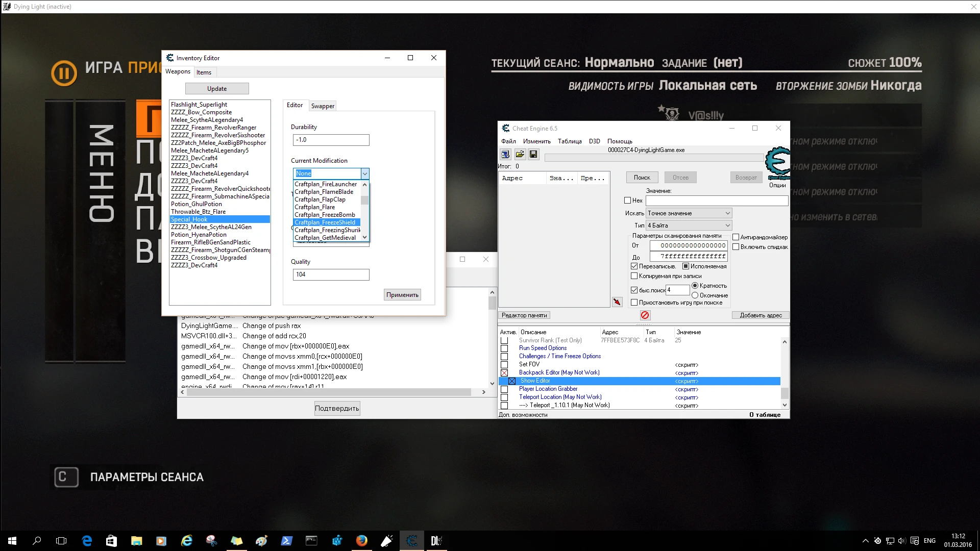Click the horizontal scrollbar under code list
The height and width of the screenshot is (551, 980).
click(x=329, y=392)
